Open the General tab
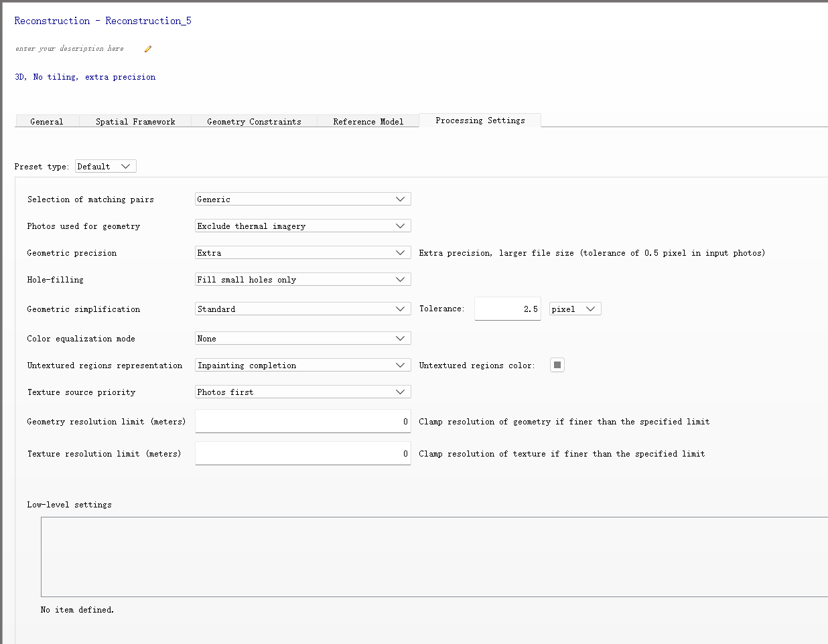Image resolution: width=828 pixels, height=644 pixels. click(47, 121)
